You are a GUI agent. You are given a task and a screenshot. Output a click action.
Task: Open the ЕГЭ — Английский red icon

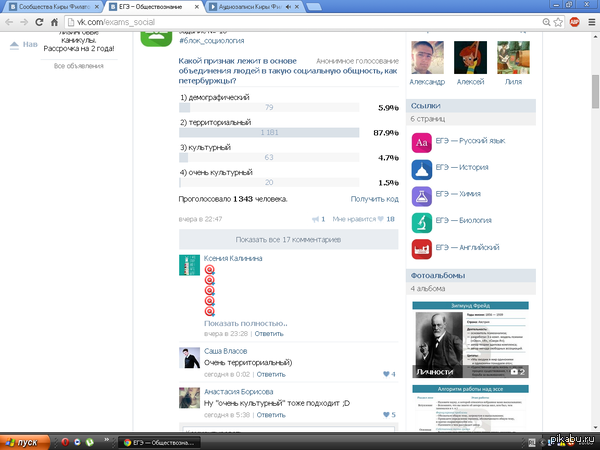(x=421, y=249)
